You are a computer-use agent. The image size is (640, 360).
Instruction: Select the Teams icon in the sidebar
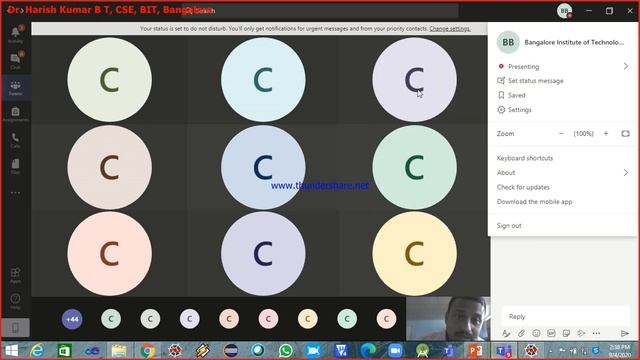click(x=16, y=87)
